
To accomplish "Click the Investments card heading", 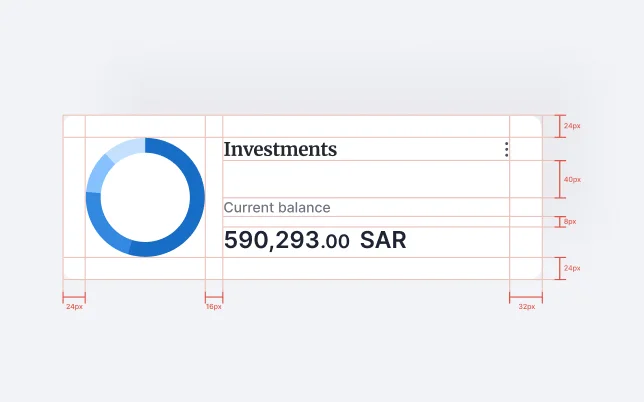I will [280, 150].
